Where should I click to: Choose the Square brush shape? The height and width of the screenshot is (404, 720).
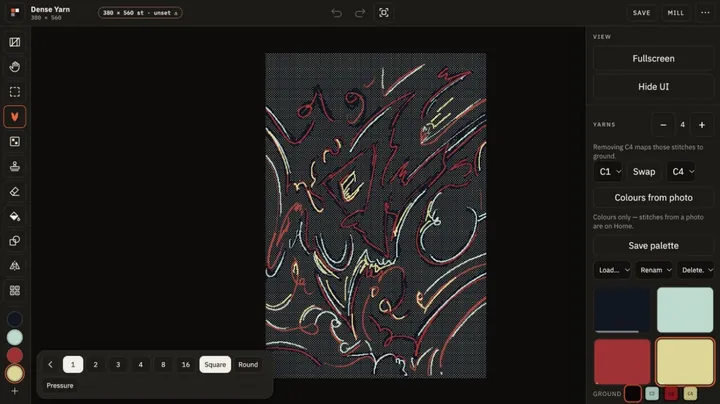[x=215, y=365]
